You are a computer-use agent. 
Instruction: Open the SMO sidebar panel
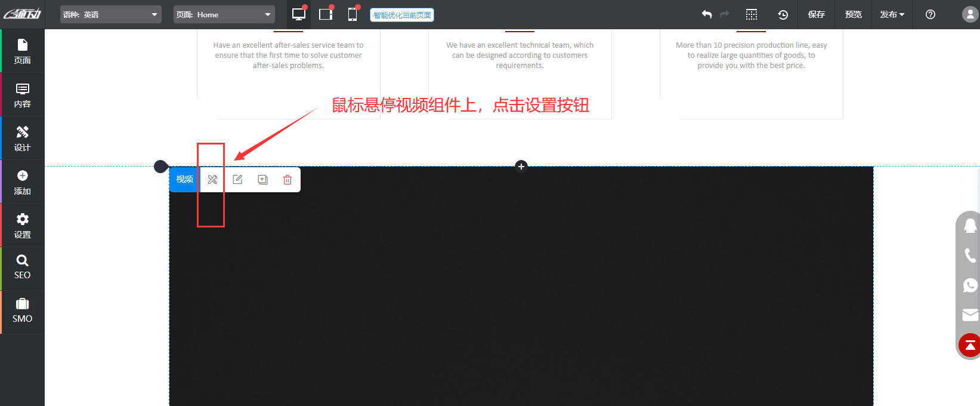[x=23, y=310]
